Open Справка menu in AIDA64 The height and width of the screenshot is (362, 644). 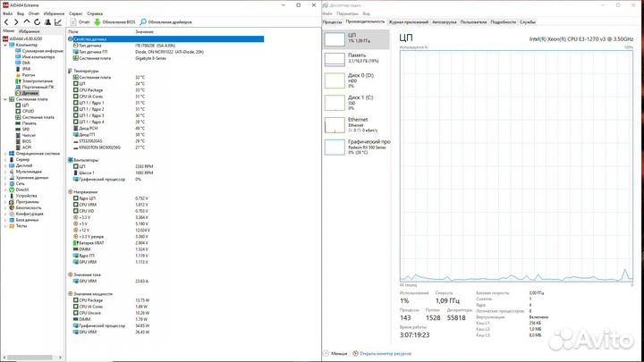click(95, 13)
